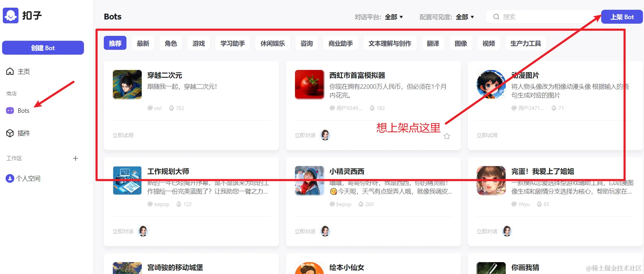Viewport: 644px width, 274px height.
Task: Click chat avatar icon on 小精灵西西 card
Action: [325, 231]
